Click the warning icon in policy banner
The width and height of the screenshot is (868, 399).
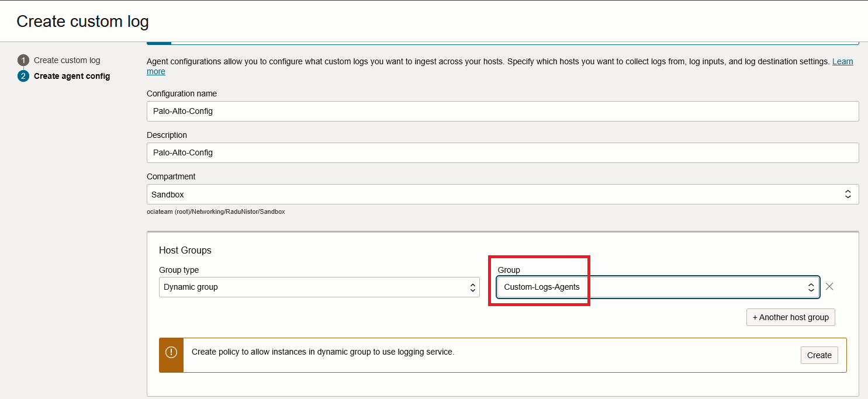(171, 352)
